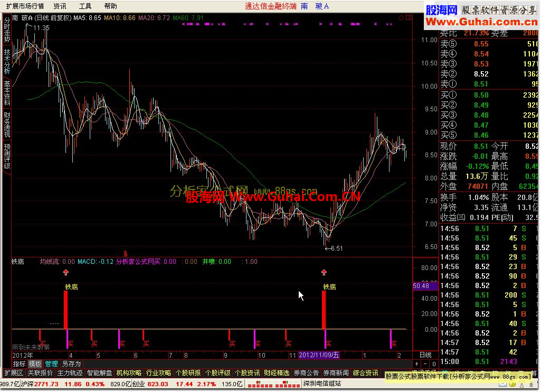
Task: Click the 2012/11/09/五 date label on timeline
Action: point(319,355)
